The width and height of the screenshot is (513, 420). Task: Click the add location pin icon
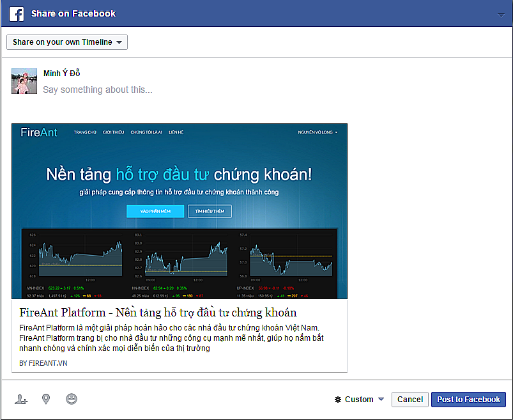point(46,399)
